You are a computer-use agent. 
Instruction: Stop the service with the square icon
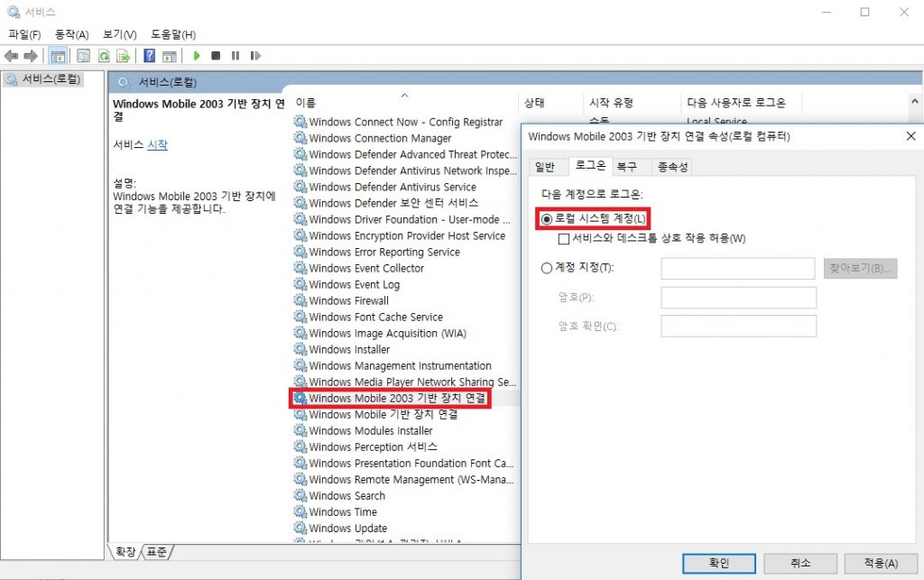click(217, 56)
